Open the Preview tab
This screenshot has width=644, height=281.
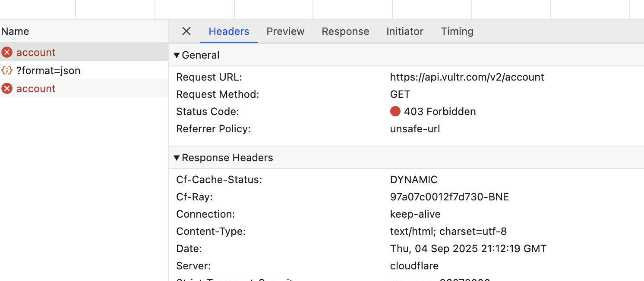coord(285,31)
